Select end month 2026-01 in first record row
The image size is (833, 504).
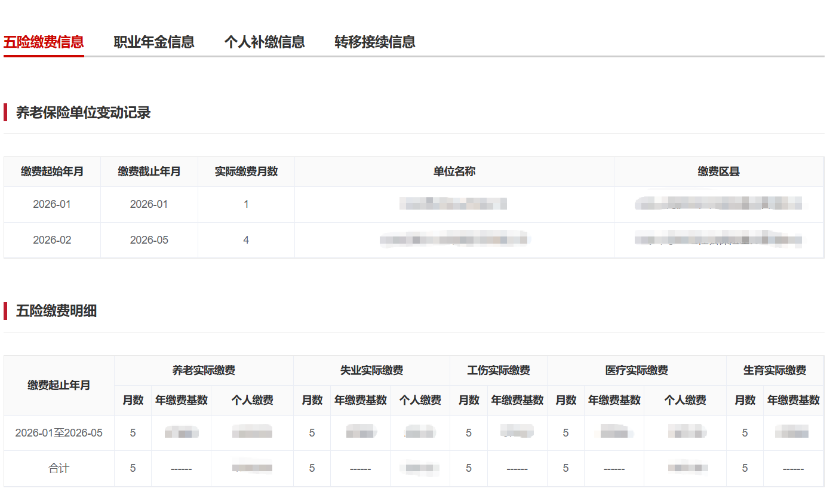pyautogui.click(x=149, y=204)
